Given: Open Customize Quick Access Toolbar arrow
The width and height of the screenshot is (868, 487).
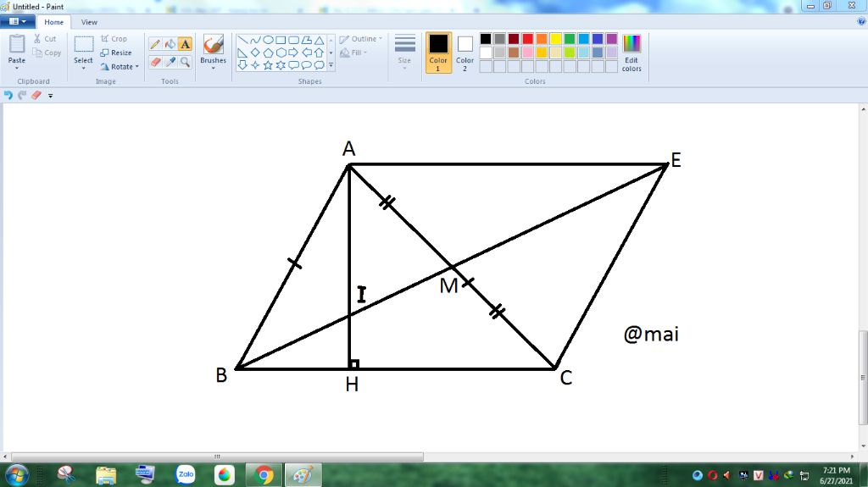Looking at the screenshot, I should [50, 96].
